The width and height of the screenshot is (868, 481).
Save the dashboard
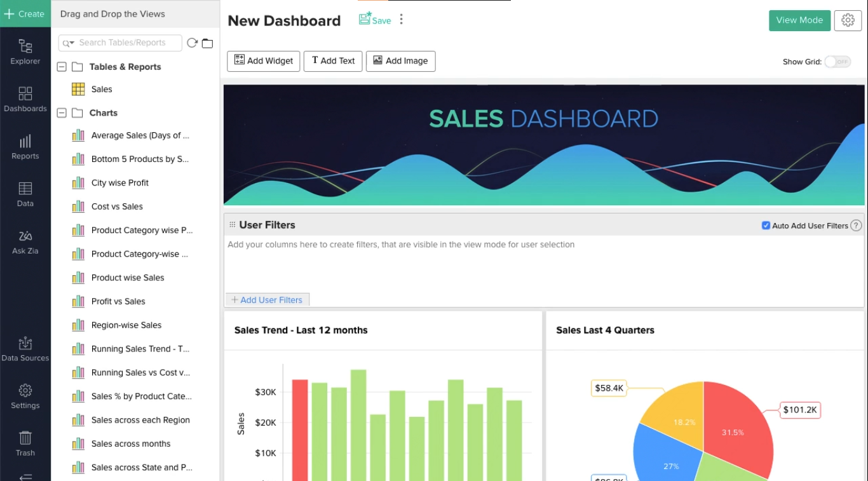(x=375, y=20)
